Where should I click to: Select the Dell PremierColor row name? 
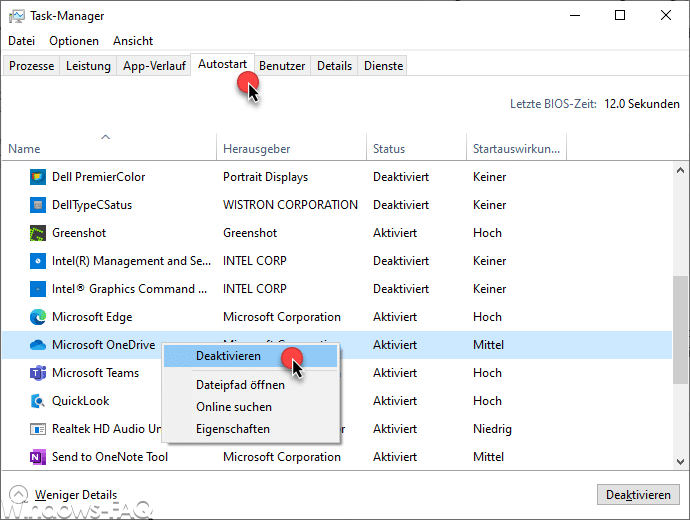pos(99,177)
